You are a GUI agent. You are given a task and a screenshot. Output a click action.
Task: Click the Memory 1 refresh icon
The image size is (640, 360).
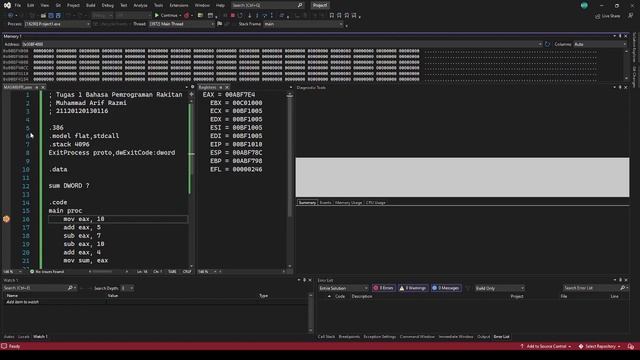tap(547, 44)
